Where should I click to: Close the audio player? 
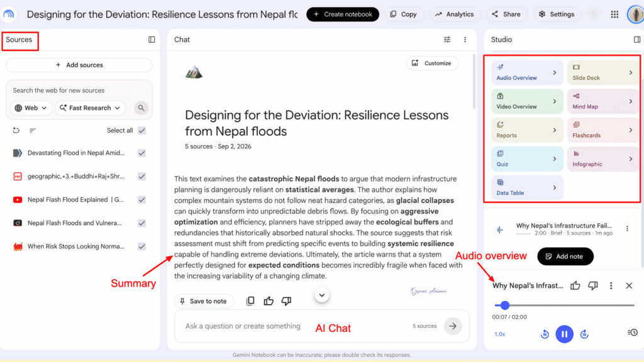[629, 286]
